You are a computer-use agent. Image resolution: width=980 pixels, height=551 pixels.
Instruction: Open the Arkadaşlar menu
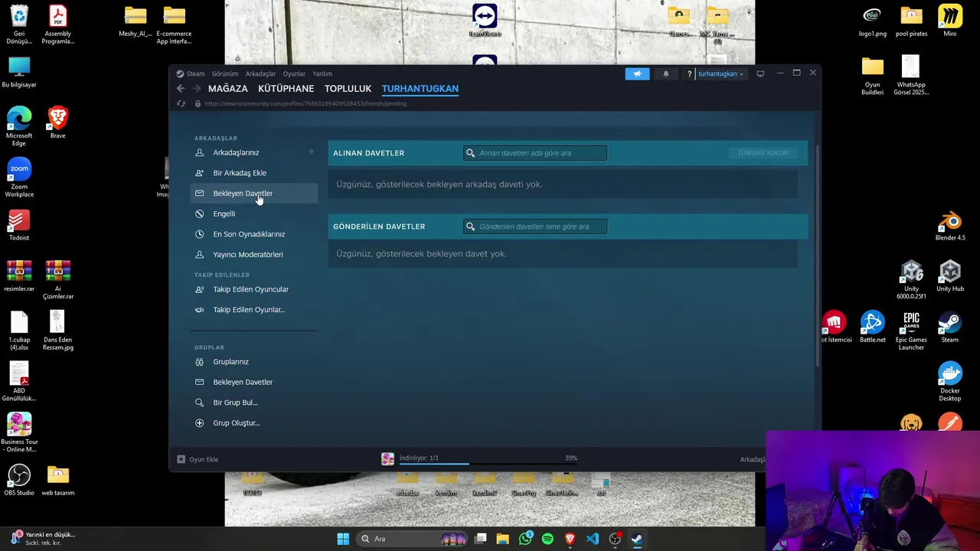[260, 73]
